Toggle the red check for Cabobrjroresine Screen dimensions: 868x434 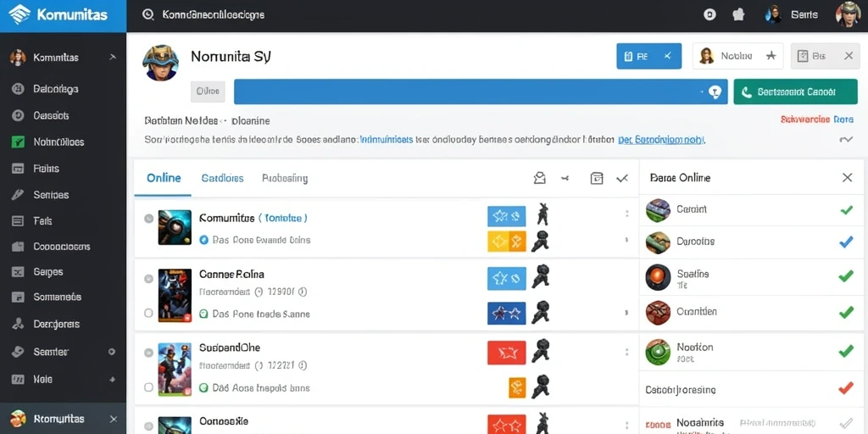tap(847, 388)
